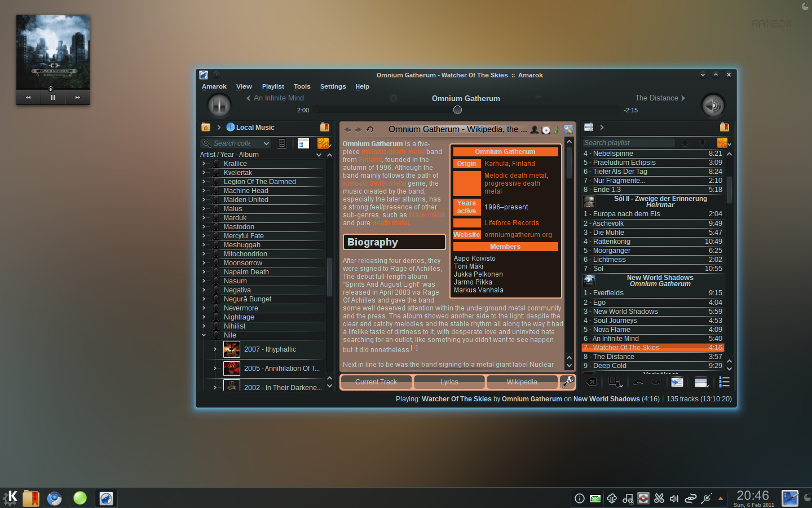The image size is (812, 508).
Task: Open playlist bookmarks folder icon
Action: (724, 127)
